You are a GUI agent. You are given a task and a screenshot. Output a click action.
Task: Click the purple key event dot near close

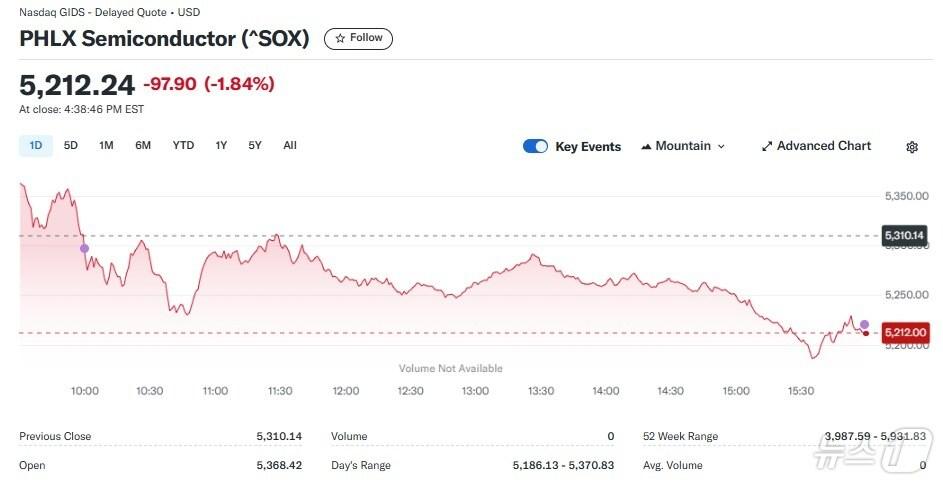click(864, 325)
